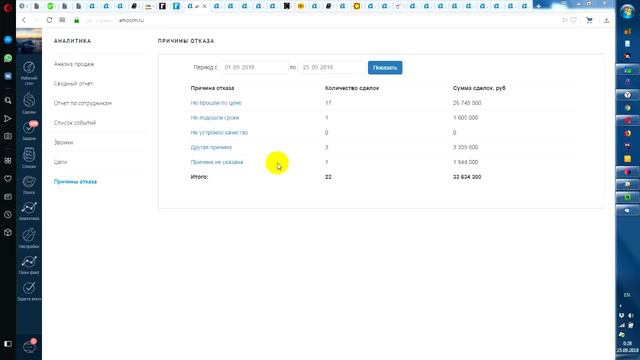This screenshot has height=360, width=640.
Task: Click the Сумма сделок, руб column header
Action: [x=479, y=88]
